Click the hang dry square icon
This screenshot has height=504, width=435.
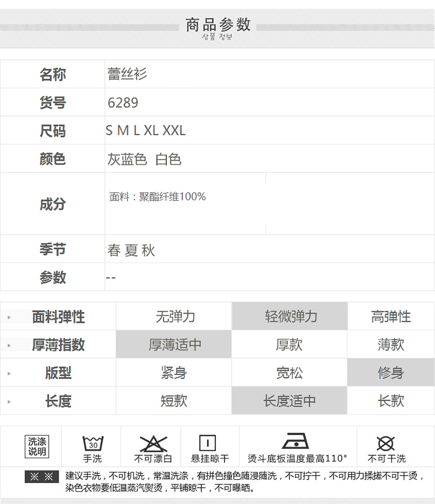coord(208,443)
